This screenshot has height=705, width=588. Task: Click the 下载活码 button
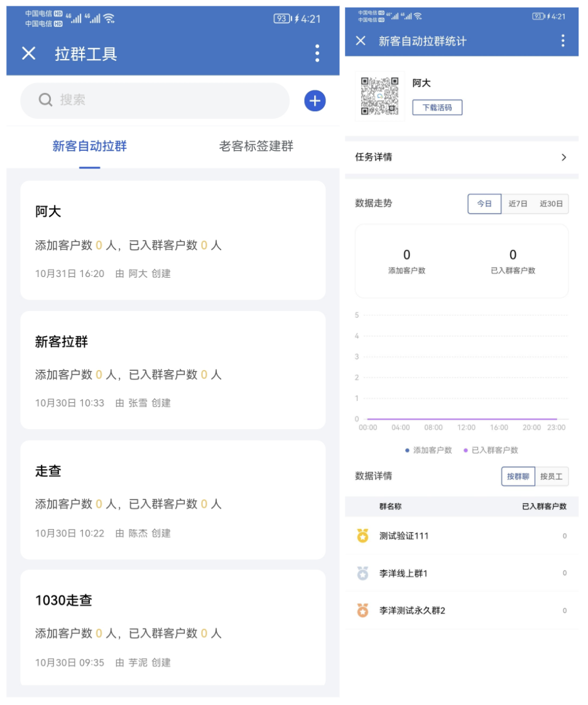click(437, 107)
